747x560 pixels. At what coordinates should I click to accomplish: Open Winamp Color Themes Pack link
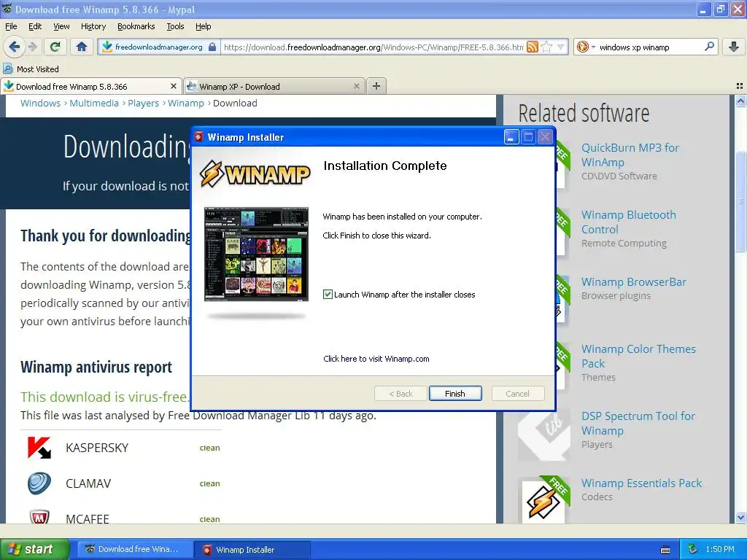coord(638,356)
